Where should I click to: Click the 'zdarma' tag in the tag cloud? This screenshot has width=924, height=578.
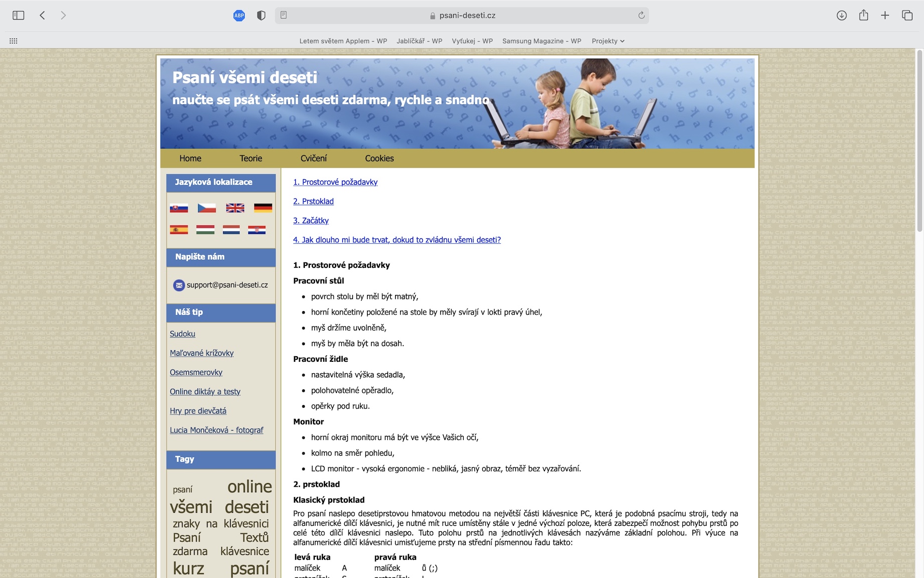pos(190,551)
